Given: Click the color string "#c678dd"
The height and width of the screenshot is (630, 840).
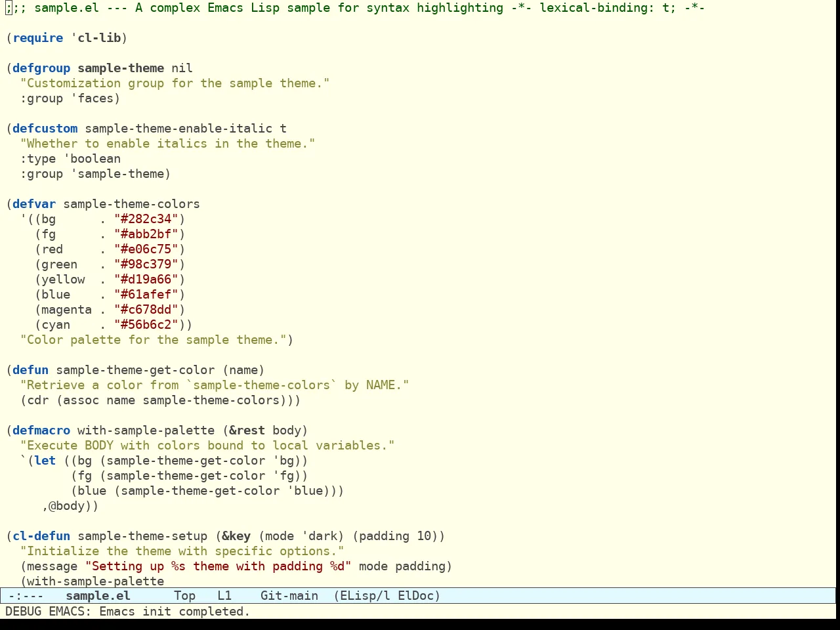Looking at the screenshot, I should [x=146, y=310].
